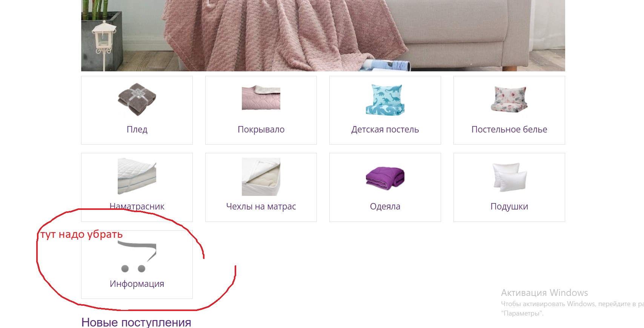Click the Новые поступления heading
Image resolution: width=644 pixels, height=328 pixels.
click(136, 322)
